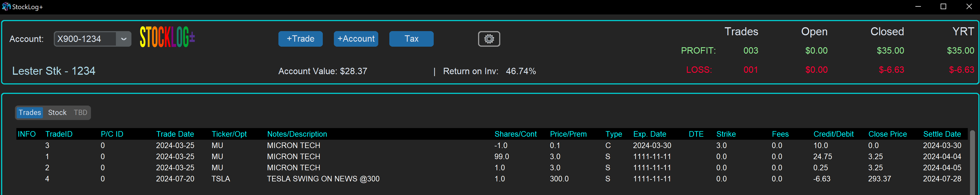This screenshot has height=195, width=980.
Task: Sort by Trade Date column header
Action: click(x=175, y=134)
